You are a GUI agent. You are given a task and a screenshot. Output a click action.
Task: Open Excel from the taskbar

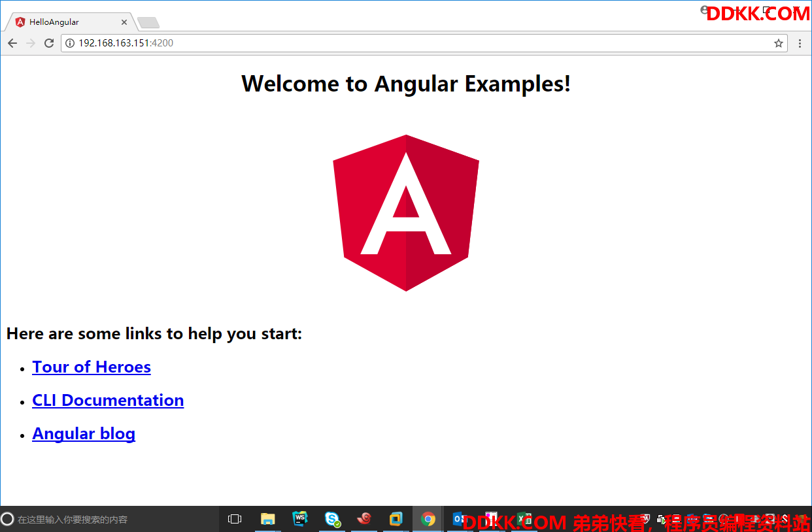pos(524,519)
